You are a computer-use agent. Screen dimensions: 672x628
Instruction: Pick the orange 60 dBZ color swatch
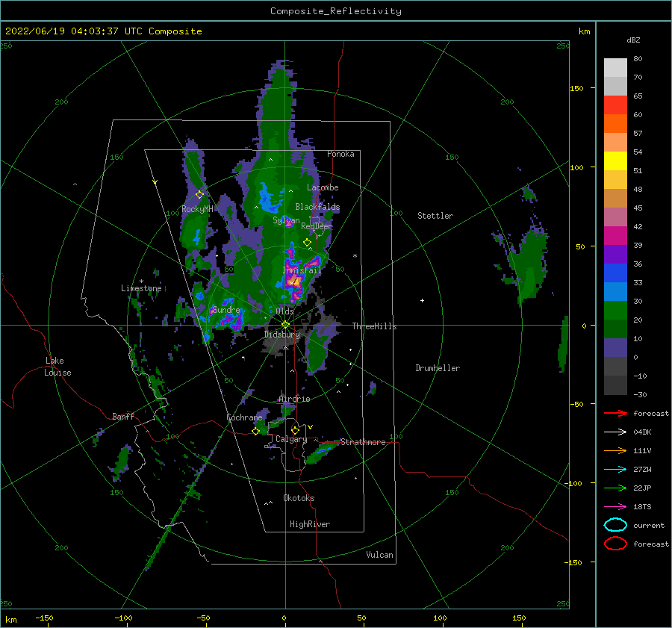(615, 123)
